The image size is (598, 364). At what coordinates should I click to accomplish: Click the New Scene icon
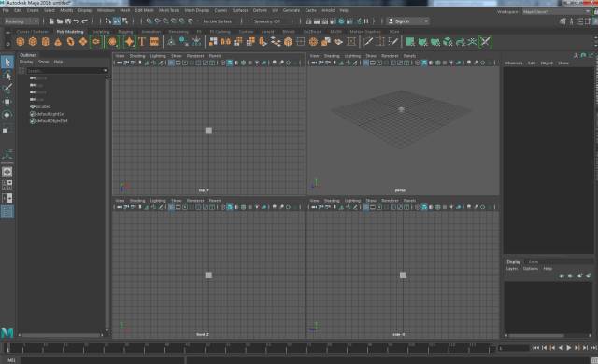(x=51, y=21)
